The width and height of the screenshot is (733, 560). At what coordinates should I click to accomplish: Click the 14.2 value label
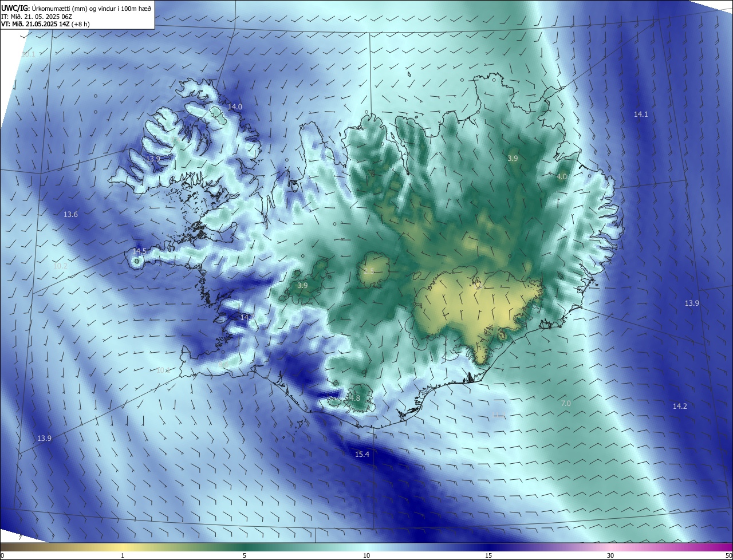tap(680, 406)
